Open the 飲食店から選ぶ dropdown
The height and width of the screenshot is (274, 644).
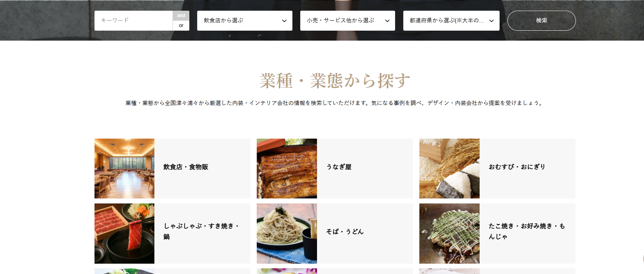click(x=245, y=21)
